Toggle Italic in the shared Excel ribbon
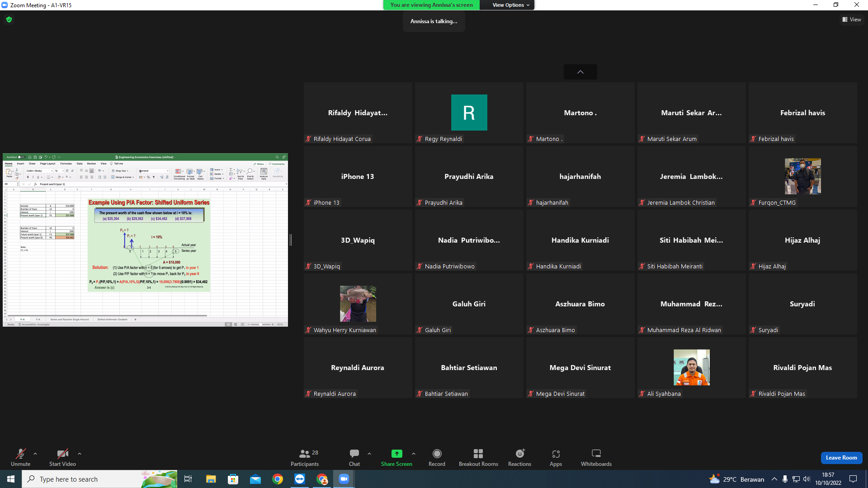This screenshot has width=868, height=488. coord(33,177)
